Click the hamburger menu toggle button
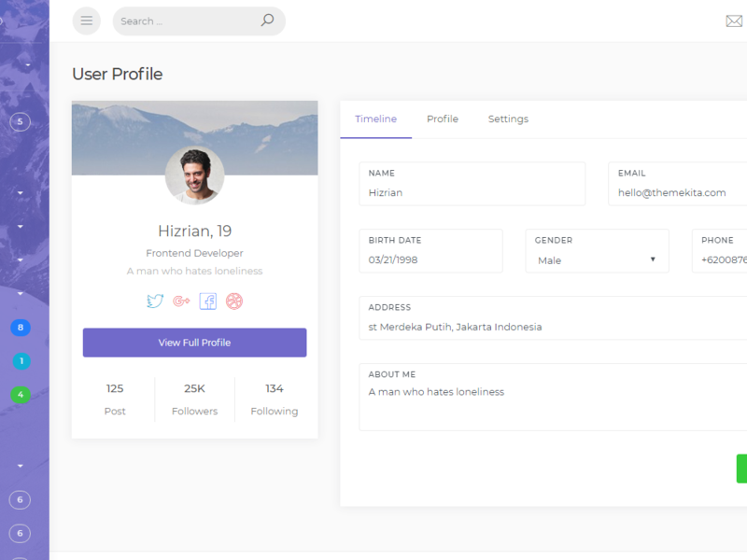 point(86,21)
